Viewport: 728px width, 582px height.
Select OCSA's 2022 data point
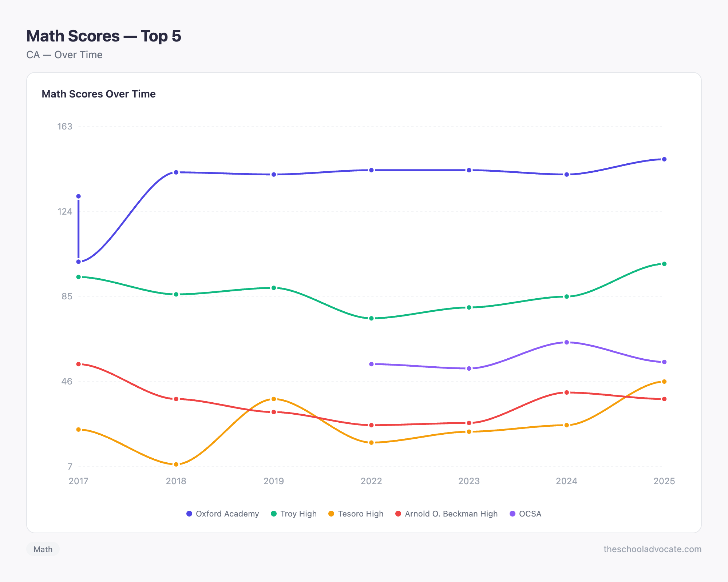pyautogui.click(x=371, y=364)
